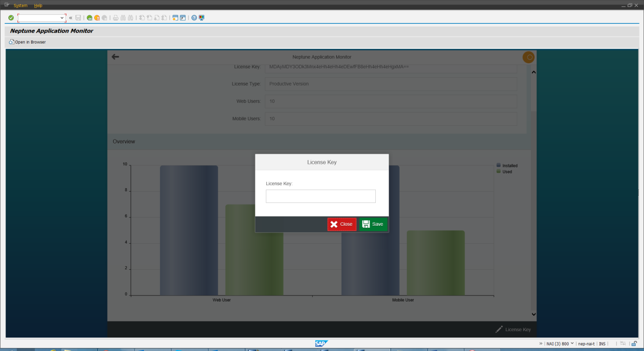Viewport: 644px width, 351px height.
Task: Open SAP Help with the question mark icon
Action: 194,17
